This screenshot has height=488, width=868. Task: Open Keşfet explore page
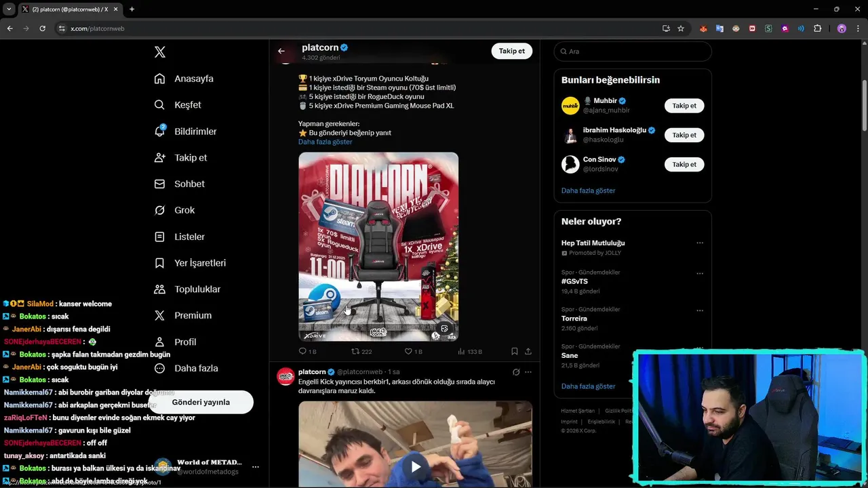(178, 105)
